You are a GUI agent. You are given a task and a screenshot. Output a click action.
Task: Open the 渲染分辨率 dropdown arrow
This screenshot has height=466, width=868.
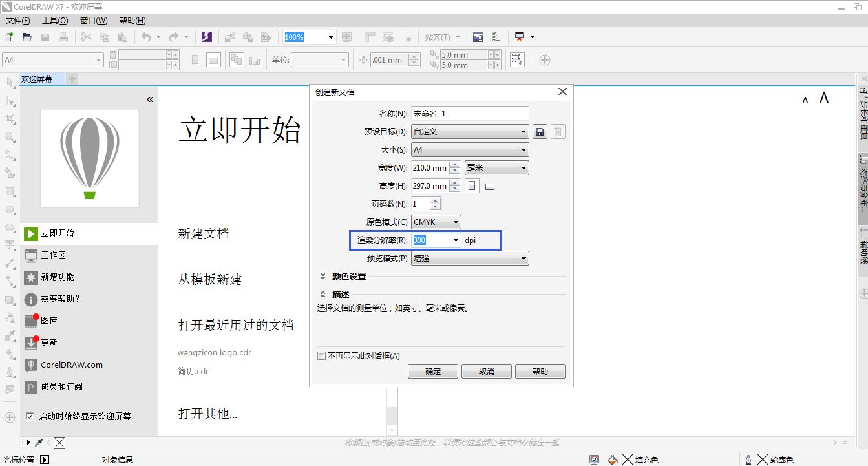click(456, 240)
